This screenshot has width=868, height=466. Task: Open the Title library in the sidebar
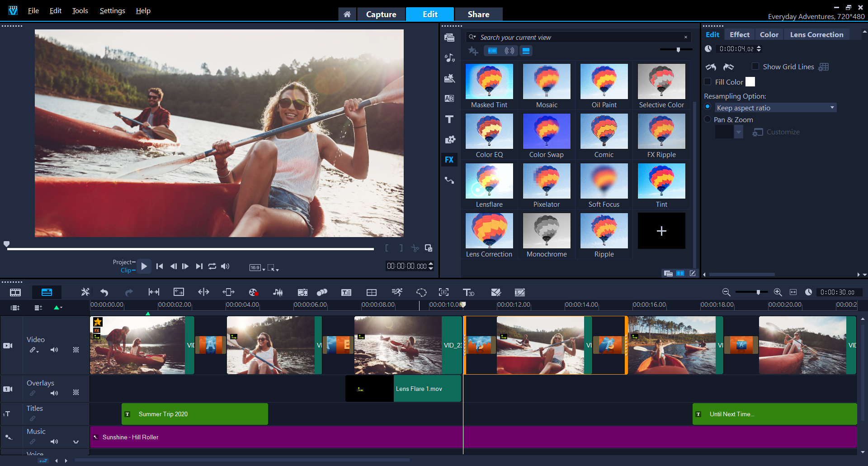click(449, 119)
